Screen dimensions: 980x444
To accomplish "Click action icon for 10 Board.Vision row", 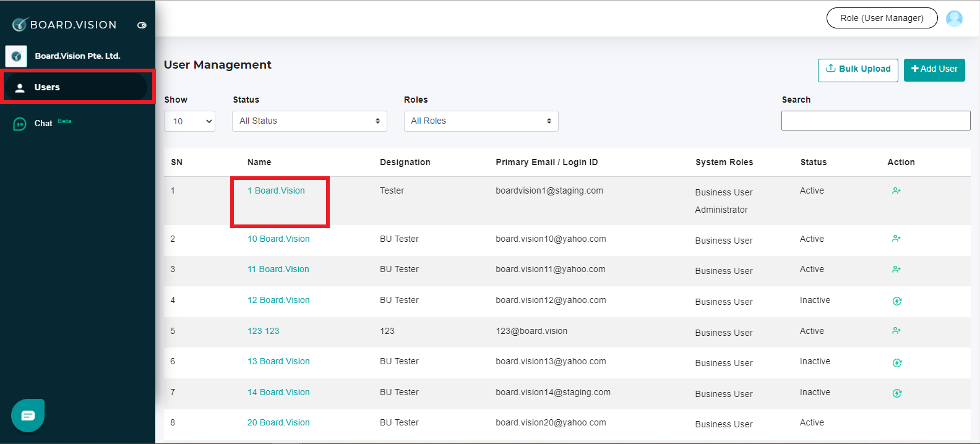I will [x=896, y=239].
